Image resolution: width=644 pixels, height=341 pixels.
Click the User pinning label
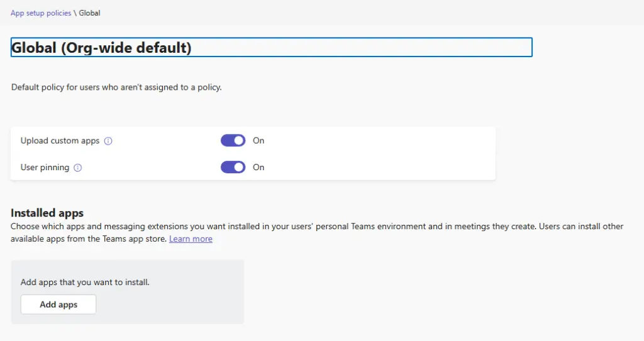click(45, 168)
